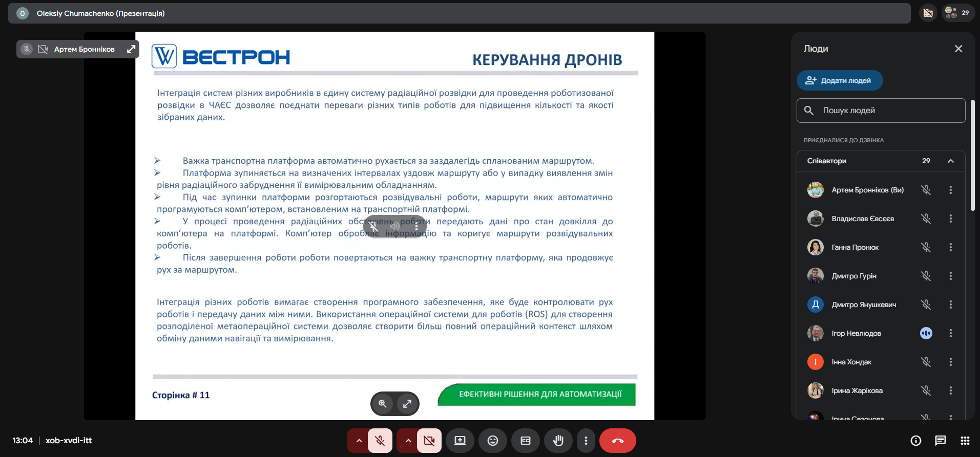Open options menu for Ігор Невлюдов
This screenshot has width=980, height=457.
[950, 333]
